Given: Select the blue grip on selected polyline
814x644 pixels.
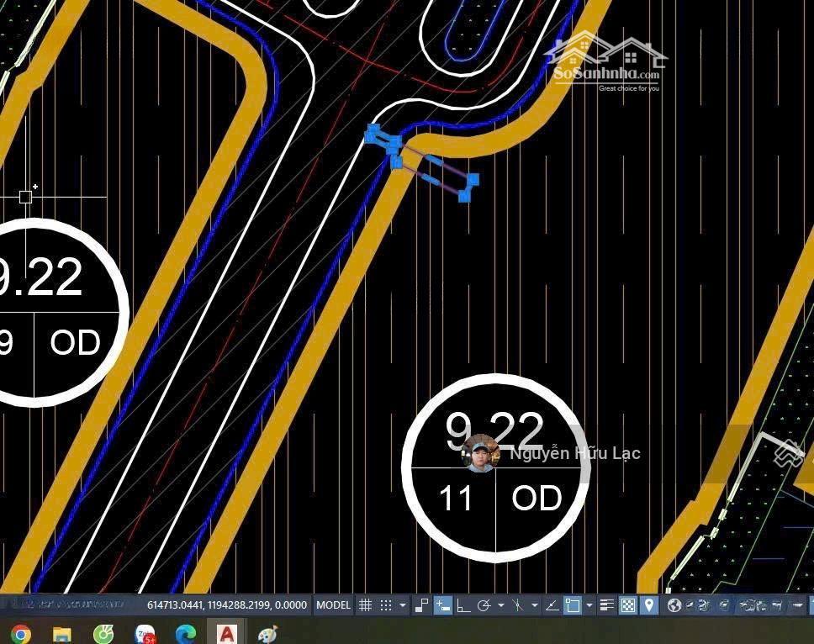Looking at the screenshot, I should 473,179.
